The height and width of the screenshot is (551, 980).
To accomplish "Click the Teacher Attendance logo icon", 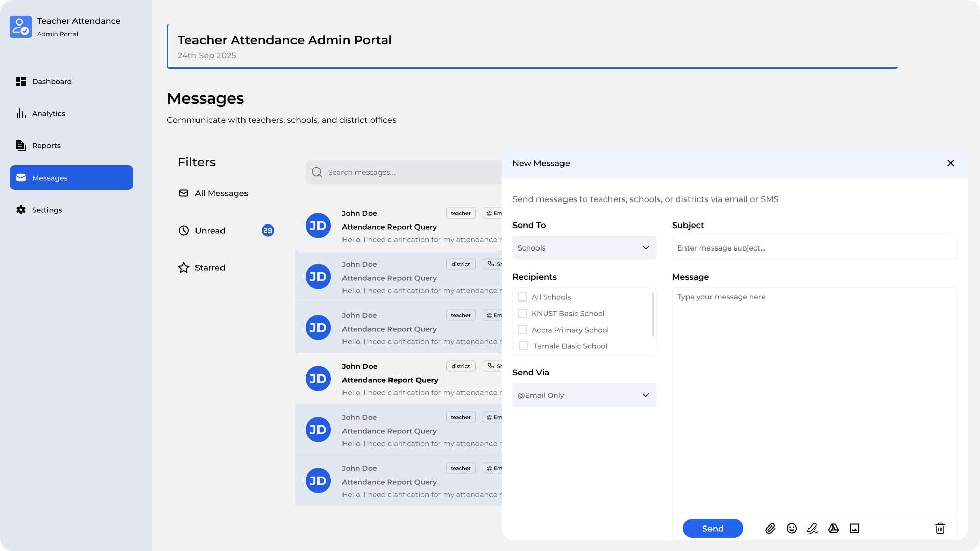I will pyautogui.click(x=20, y=27).
